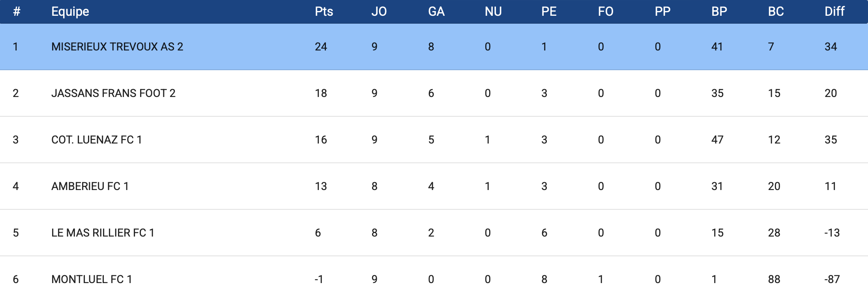Image resolution: width=868 pixels, height=302 pixels.
Task: Select MONTLUEL FC 1 team name
Action: tap(92, 279)
